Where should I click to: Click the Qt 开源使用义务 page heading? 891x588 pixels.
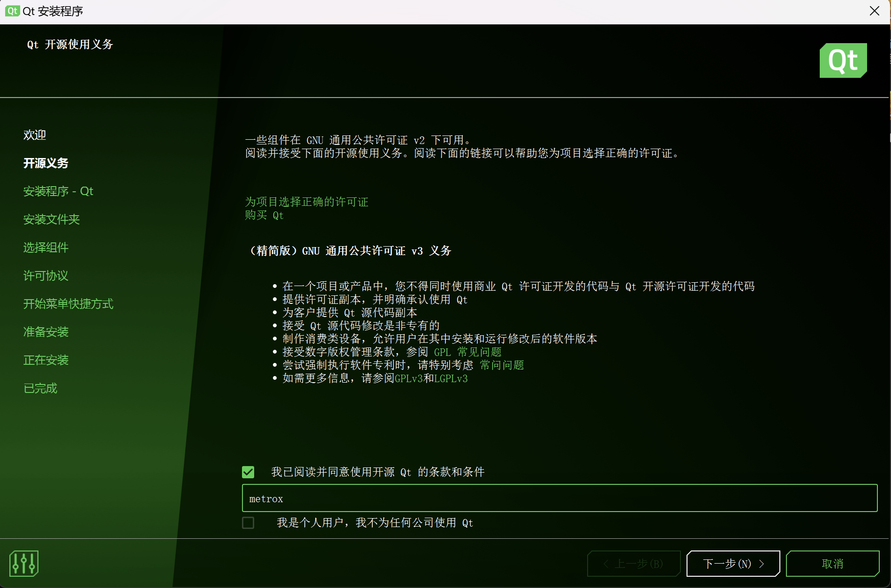pos(70,45)
